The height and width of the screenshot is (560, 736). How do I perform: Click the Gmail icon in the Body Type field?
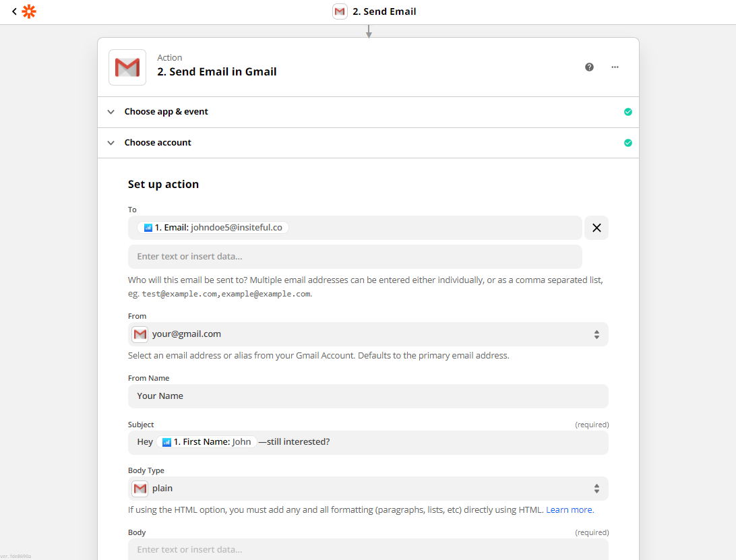coord(140,488)
